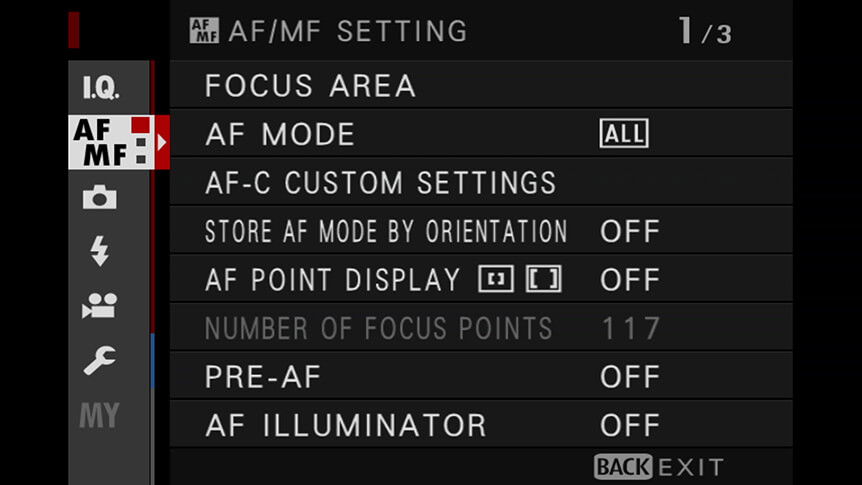Select FOCUS AREA menu item
This screenshot has height=485, width=862.
pos(481,85)
